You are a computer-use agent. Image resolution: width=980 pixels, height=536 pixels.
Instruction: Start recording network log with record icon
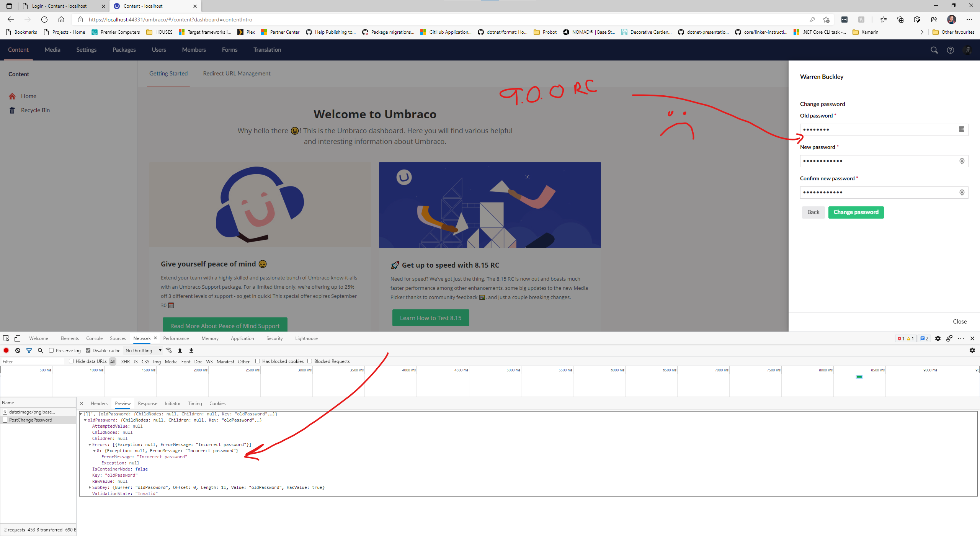6,350
